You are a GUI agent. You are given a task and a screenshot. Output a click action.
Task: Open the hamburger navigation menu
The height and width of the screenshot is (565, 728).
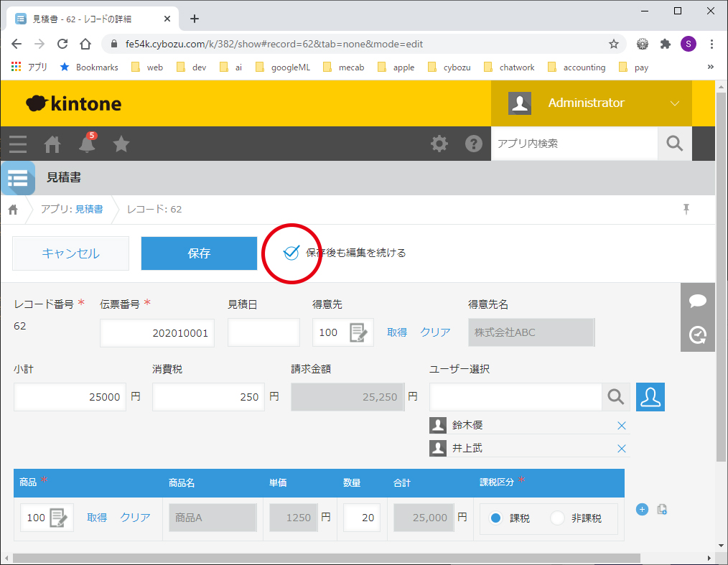coord(18,144)
